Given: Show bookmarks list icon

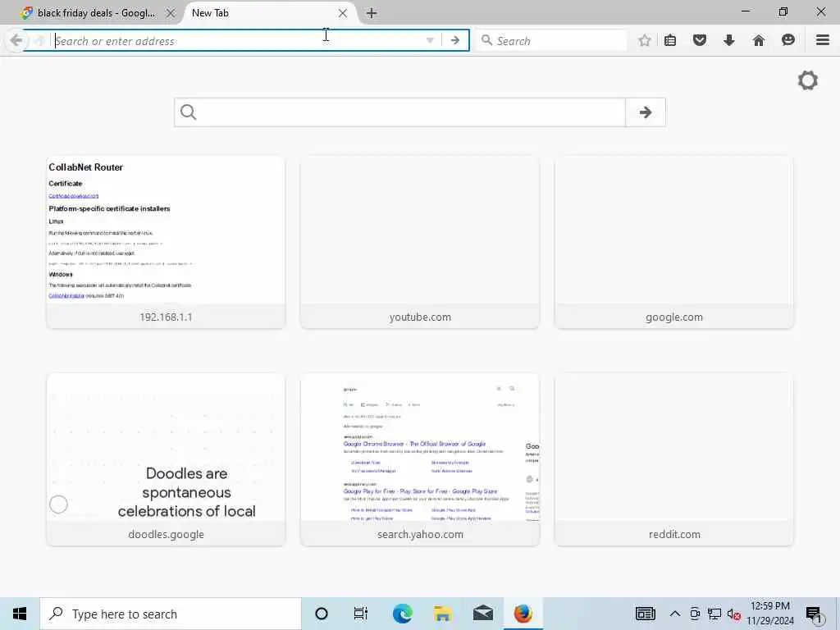Looking at the screenshot, I should [670, 40].
